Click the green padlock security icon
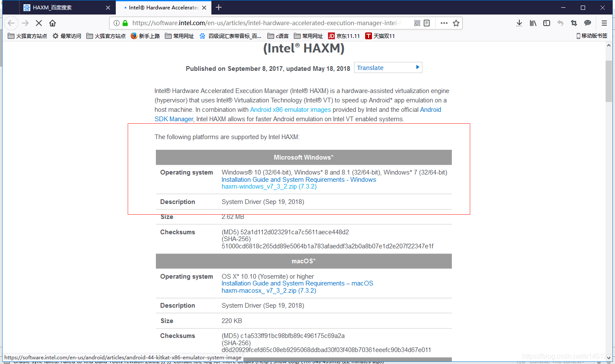 click(125, 23)
